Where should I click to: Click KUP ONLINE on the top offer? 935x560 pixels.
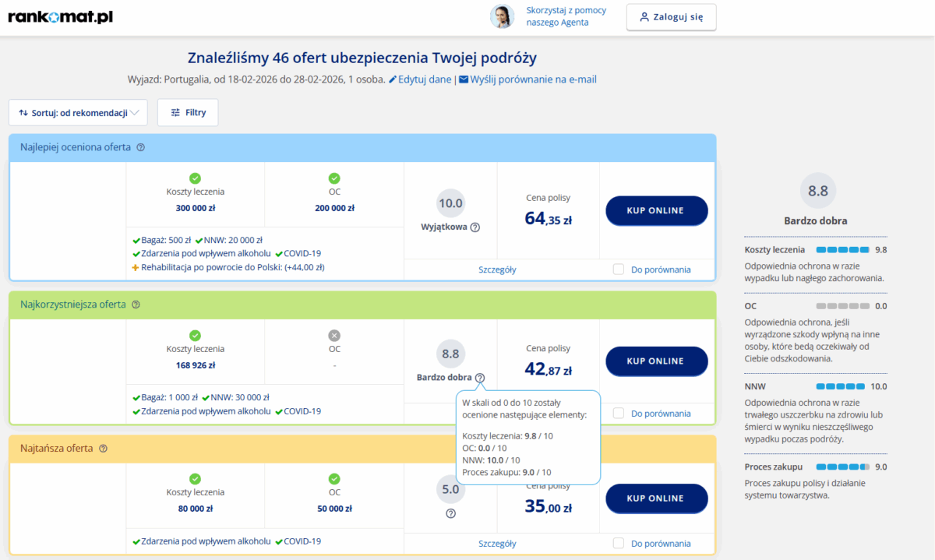pyautogui.click(x=656, y=210)
